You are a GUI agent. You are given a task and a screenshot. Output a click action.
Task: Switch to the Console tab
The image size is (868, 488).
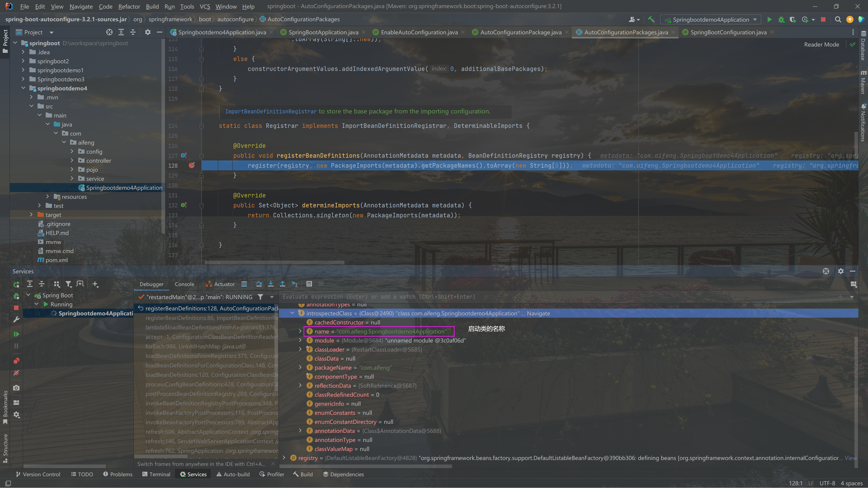[x=184, y=284]
